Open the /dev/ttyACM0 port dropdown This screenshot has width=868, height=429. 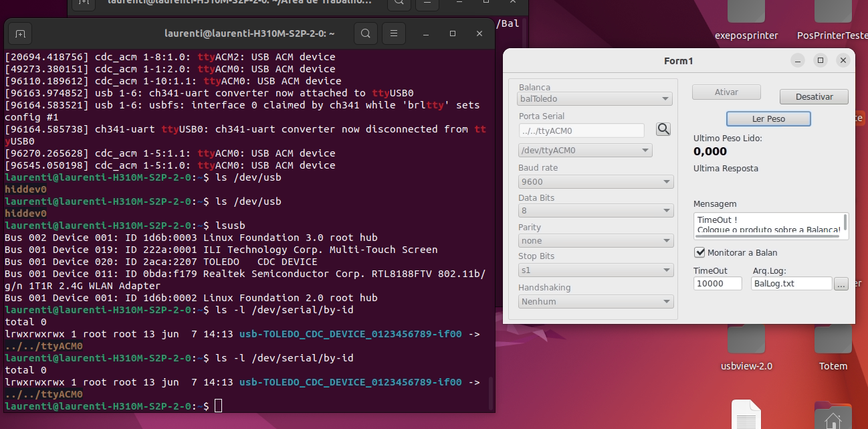pyautogui.click(x=585, y=151)
